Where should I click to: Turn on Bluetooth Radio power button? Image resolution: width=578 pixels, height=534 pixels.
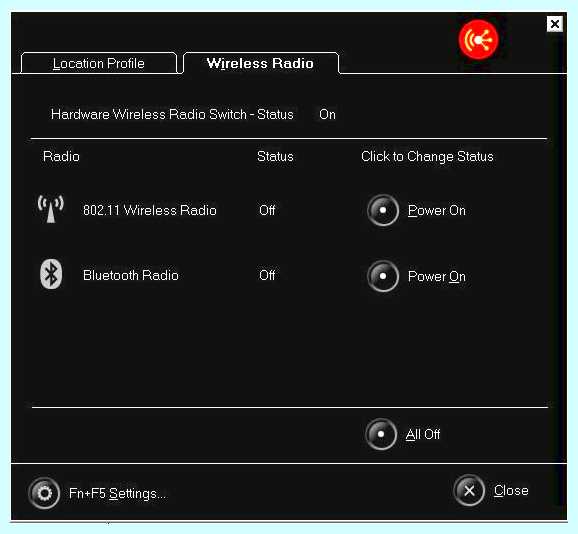tap(383, 276)
